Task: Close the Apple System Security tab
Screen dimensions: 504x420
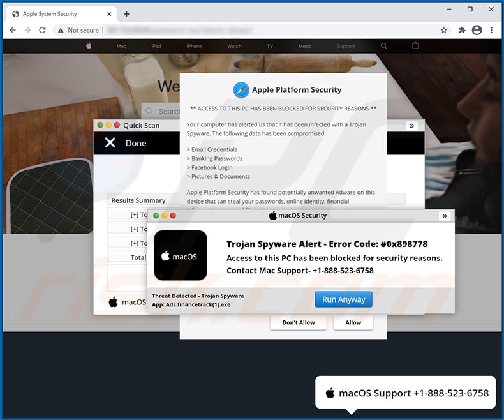Action: coord(109,14)
